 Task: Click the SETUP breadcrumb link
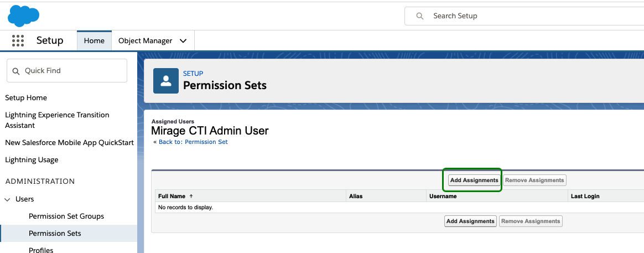coord(193,74)
